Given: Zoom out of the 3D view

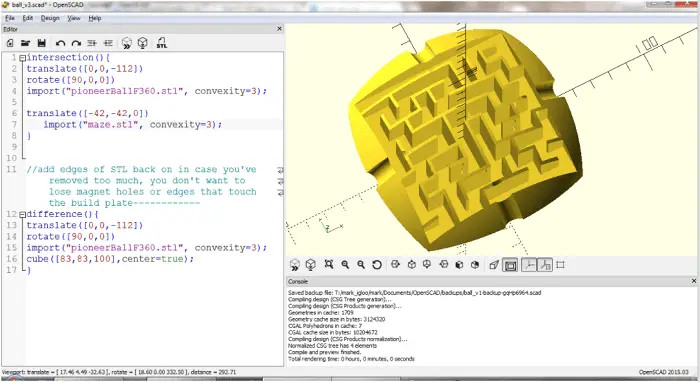Looking at the screenshot, I should [x=361, y=265].
